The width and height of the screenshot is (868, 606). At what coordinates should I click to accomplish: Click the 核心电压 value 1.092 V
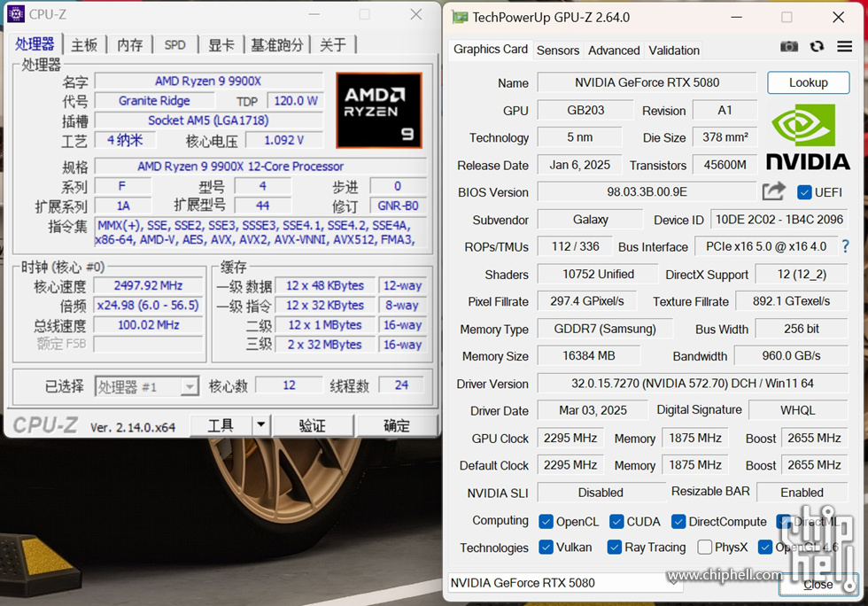point(284,140)
